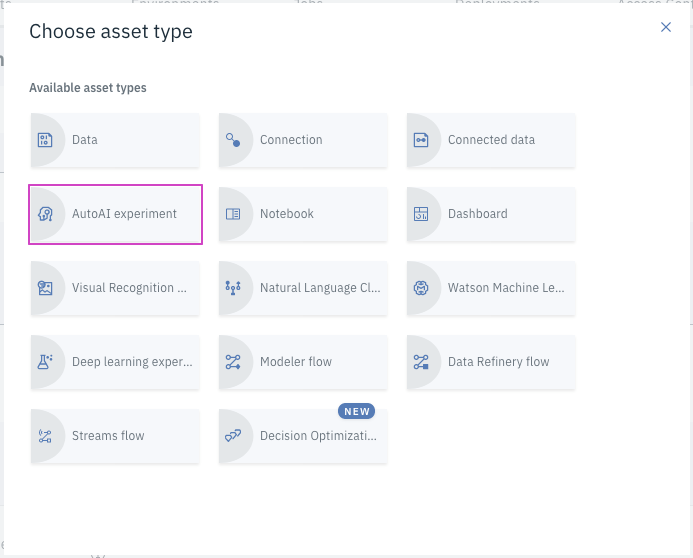
Task: Click the Visual Recognition icon
Action: (x=45, y=288)
